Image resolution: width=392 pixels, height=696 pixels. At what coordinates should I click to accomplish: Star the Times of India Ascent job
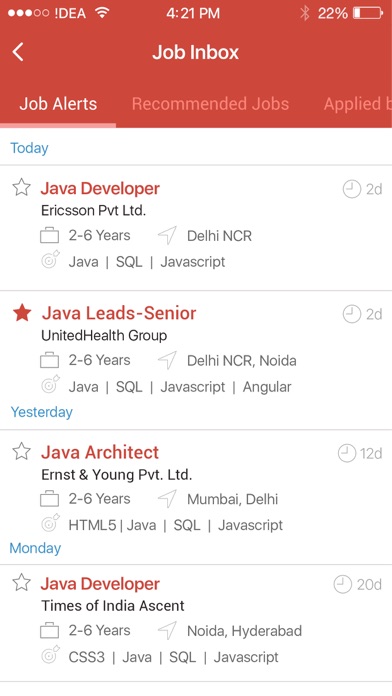coord(21,582)
